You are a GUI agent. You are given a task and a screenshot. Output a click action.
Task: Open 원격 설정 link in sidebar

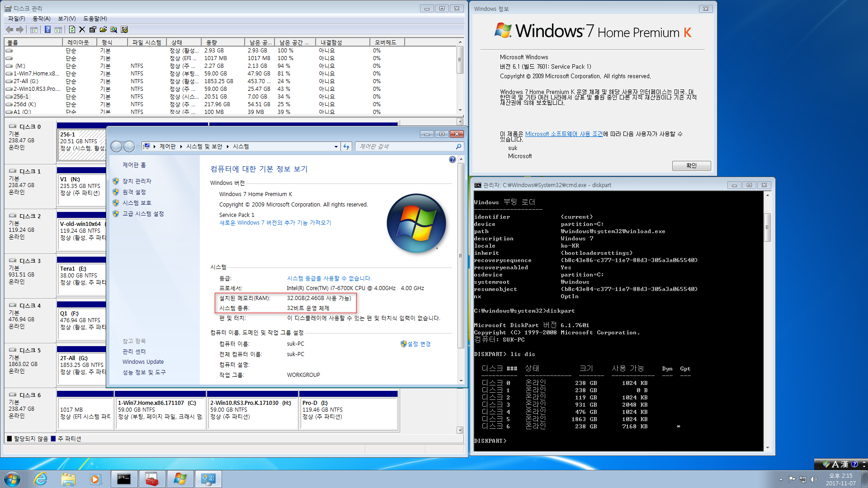tap(134, 192)
